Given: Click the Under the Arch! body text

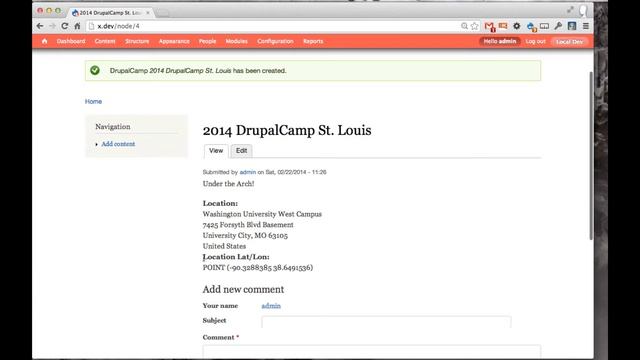Looking at the screenshot, I should (x=229, y=184).
